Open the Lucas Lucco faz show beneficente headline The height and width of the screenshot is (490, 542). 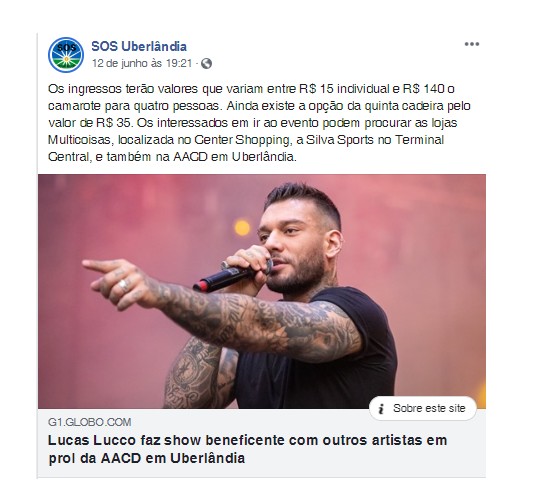coord(247,449)
